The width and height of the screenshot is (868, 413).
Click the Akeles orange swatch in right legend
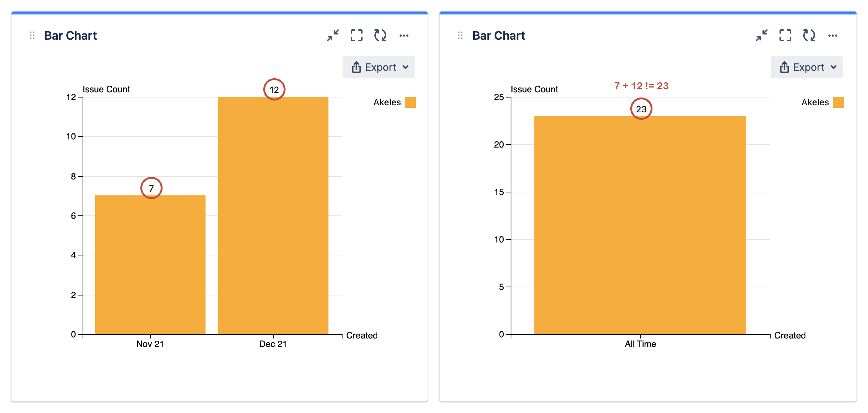pos(838,102)
